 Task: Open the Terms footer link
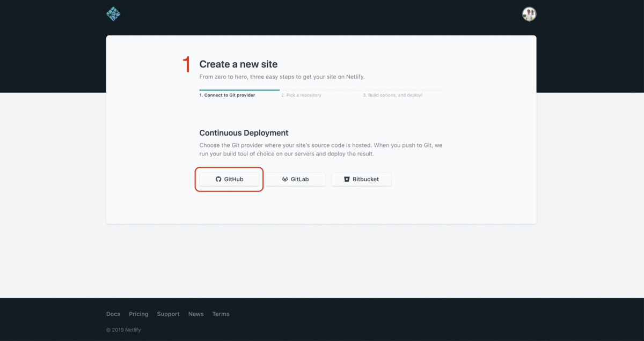pyautogui.click(x=221, y=314)
